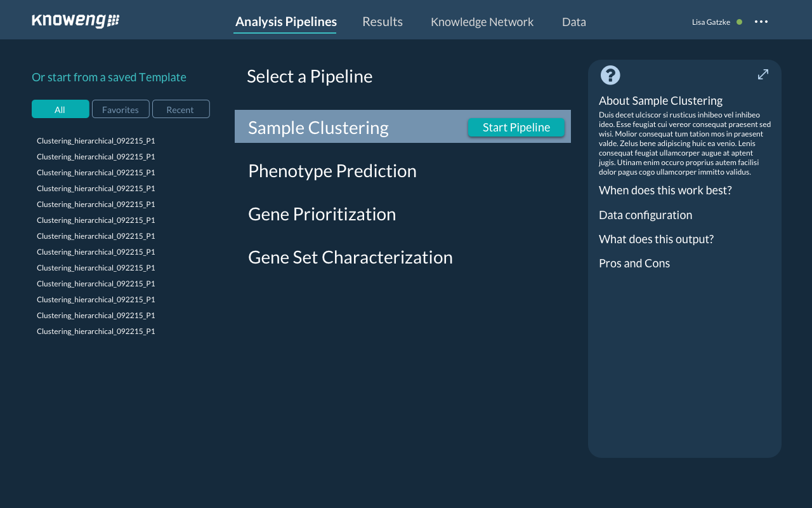Click the KnowEnG logo

(x=75, y=21)
